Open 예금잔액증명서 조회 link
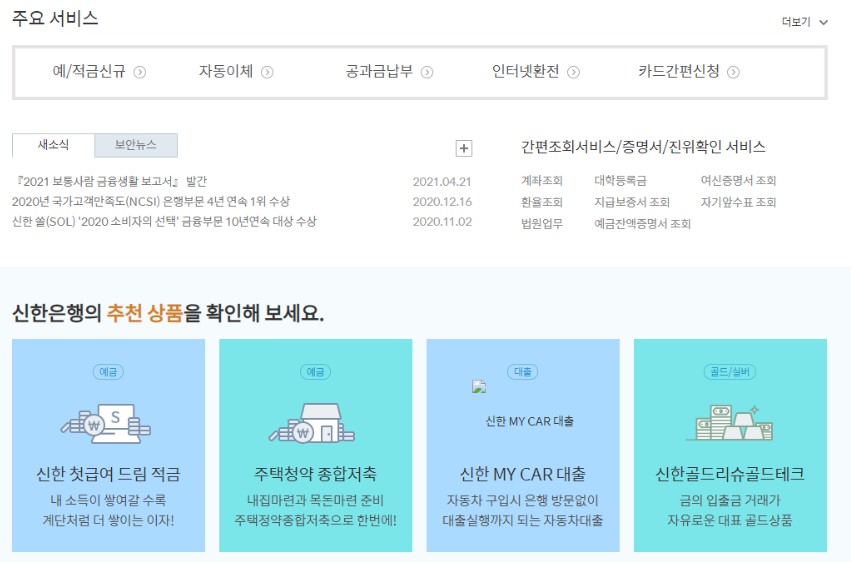The image size is (851, 562). click(642, 223)
